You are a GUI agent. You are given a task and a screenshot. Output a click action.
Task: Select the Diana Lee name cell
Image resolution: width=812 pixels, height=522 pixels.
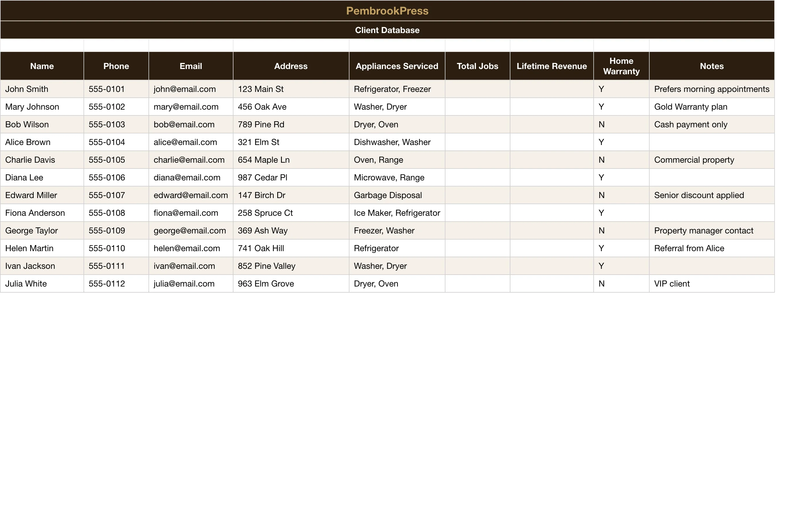[42, 177]
